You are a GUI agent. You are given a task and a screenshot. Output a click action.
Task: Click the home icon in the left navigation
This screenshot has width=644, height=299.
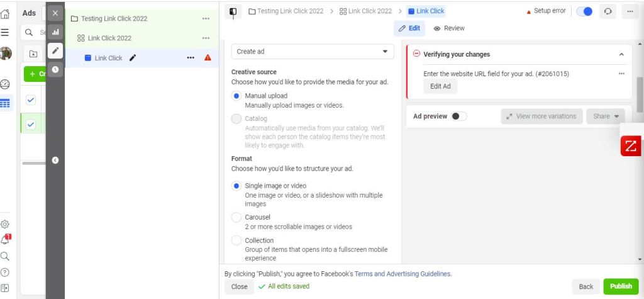(5, 13)
